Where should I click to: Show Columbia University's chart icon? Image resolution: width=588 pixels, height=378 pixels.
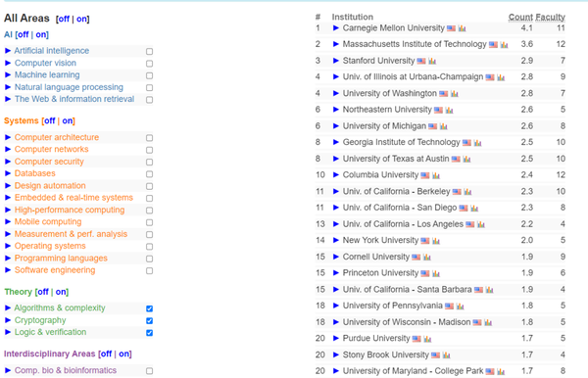pos(436,175)
